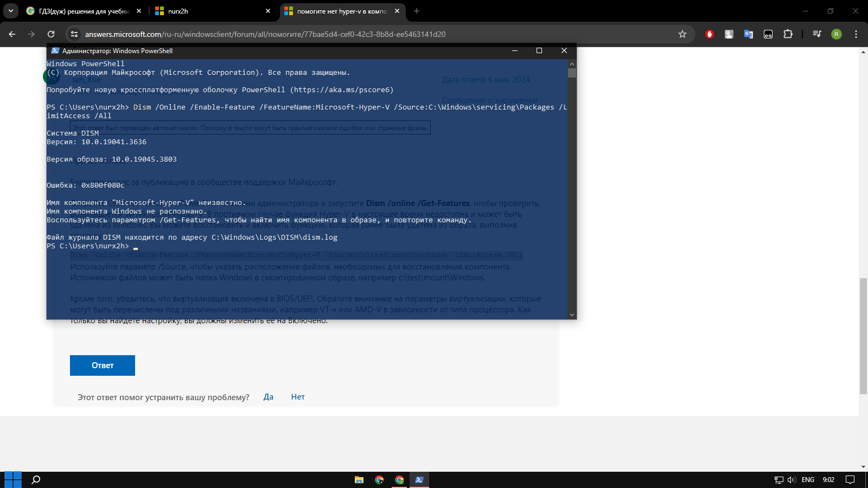Open the extension icon left of the puzzle piece
Viewport: 868px width, 488px height.
click(x=768, y=34)
